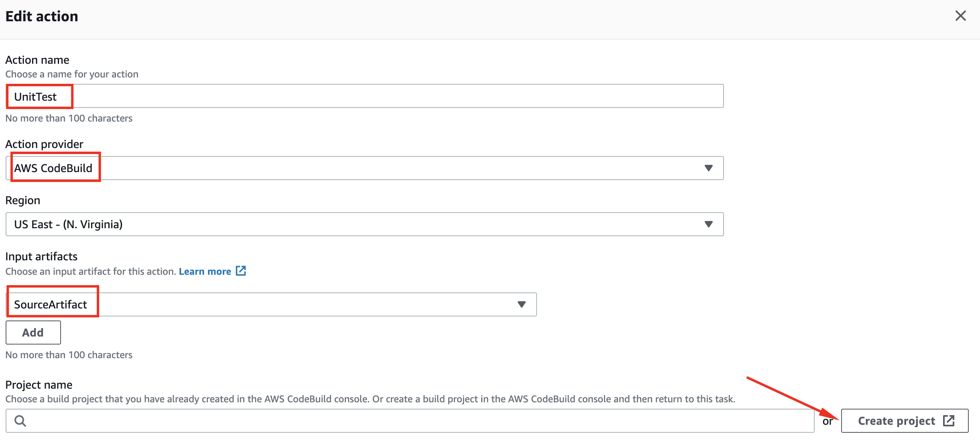Expand Region list using its arrow
Image resolution: width=980 pixels, height=442 pixels.
tap(709, 224)
